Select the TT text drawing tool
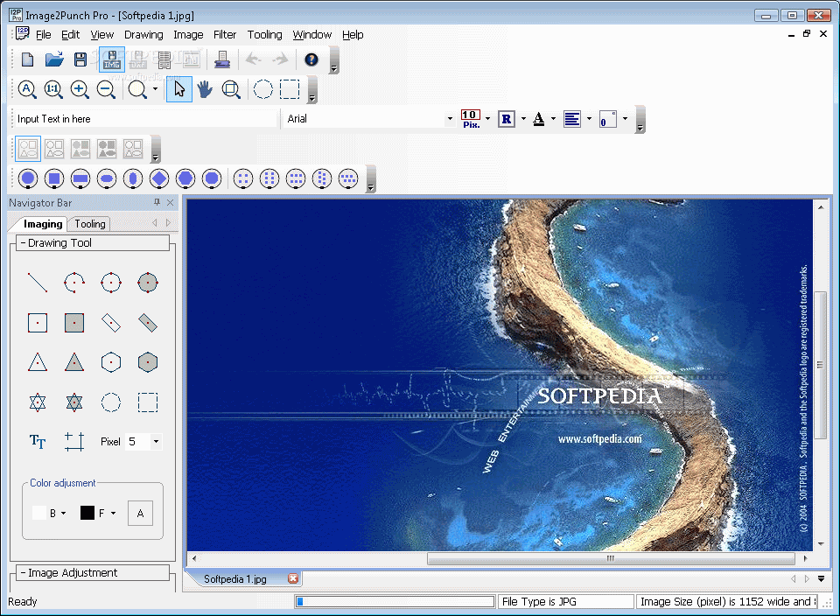Screen dimensions: 840x616 [x=38, y=441]
